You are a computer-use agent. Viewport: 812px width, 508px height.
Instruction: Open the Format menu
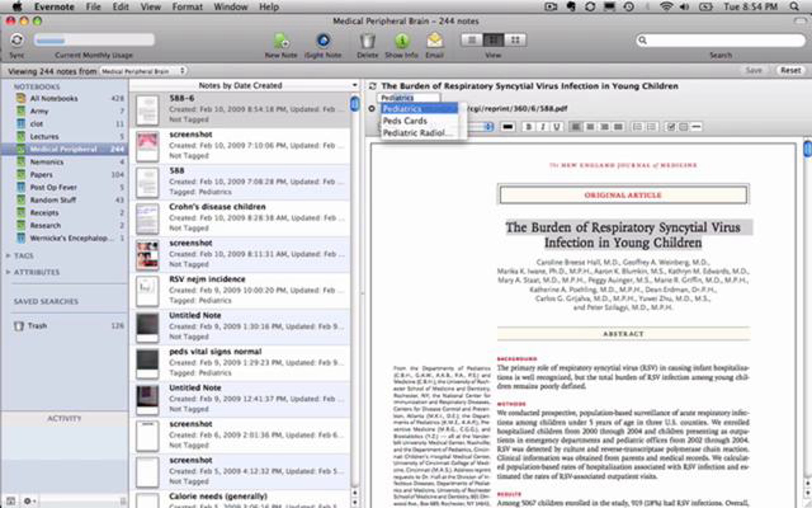point(187,7)
